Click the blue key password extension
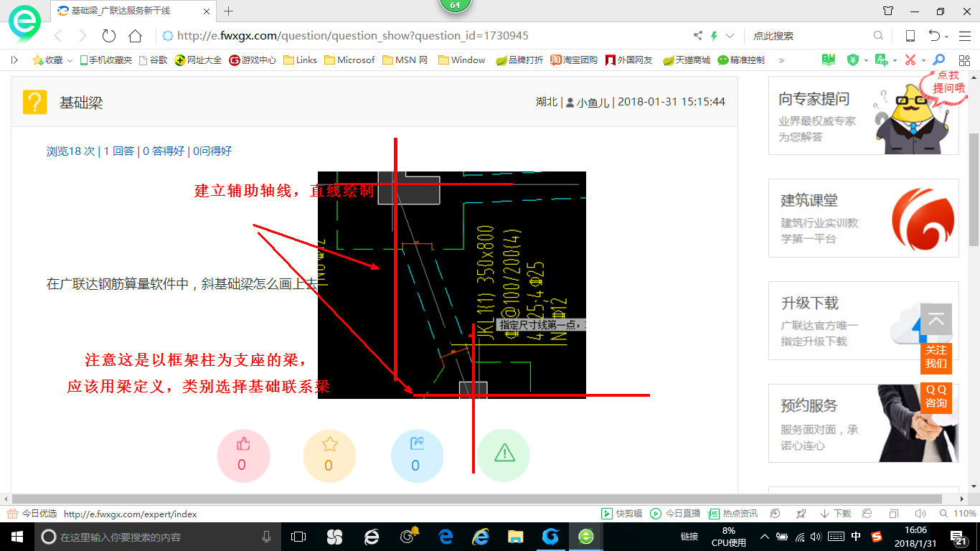The width and height of the screenshot is (980, 551). click(938, 60)
